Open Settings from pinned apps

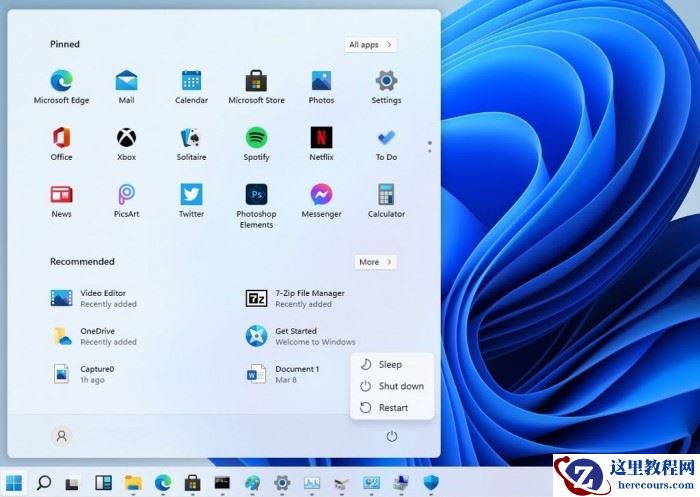386,87
